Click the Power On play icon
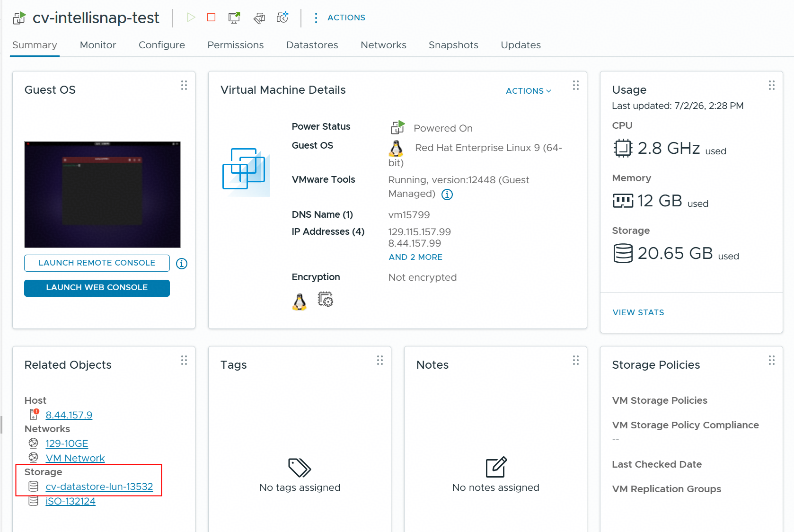The width and height of the screenshot is (794, 532). pyautogui.click(x=191, y=18)
